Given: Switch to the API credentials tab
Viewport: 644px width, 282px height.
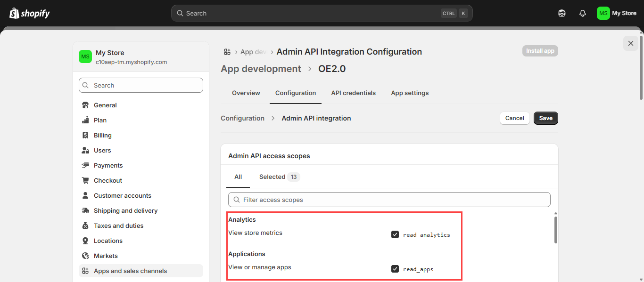Looking at the screenshot, I should [x=353, y=93].
